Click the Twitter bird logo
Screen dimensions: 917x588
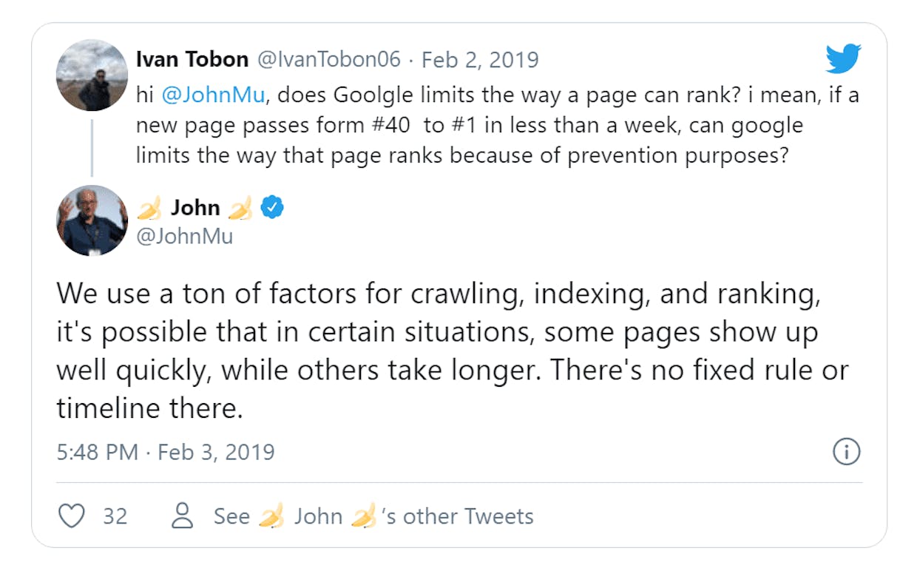click(843, 58)
